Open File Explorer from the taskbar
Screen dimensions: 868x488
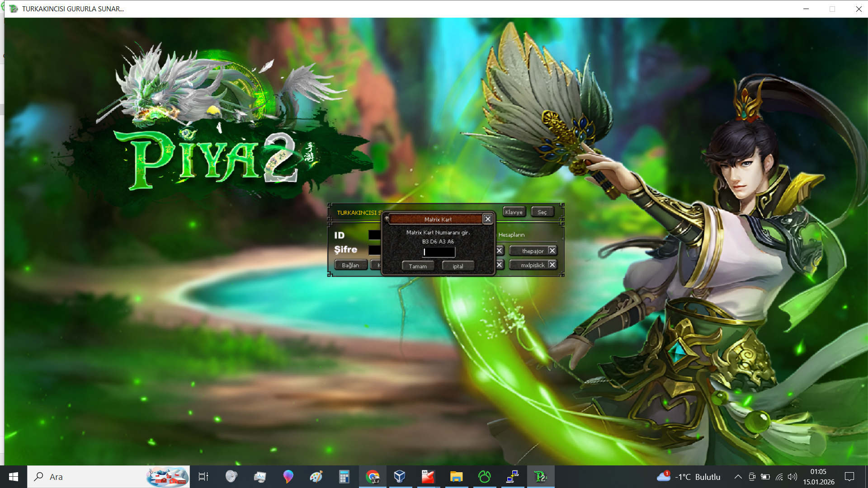[x=456, y=477]
